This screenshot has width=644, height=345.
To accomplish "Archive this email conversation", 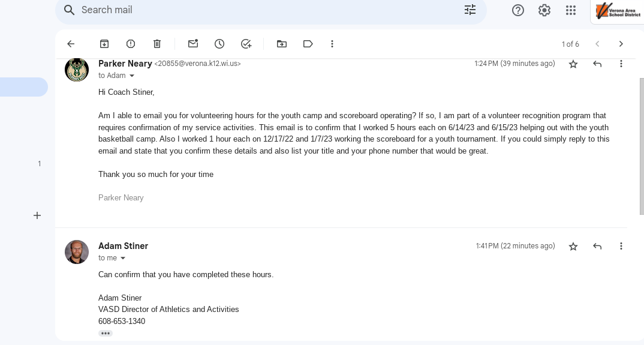I will (104, 44).
